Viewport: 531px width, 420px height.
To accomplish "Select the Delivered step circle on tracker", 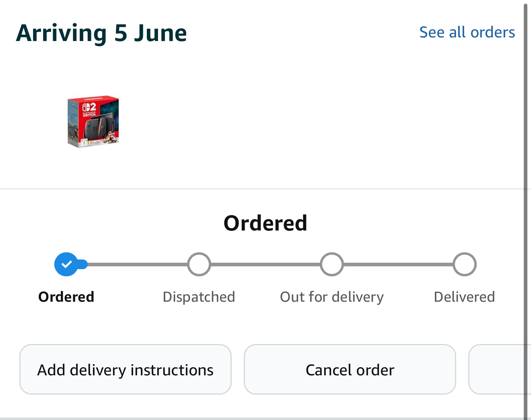I will [465, 264].
